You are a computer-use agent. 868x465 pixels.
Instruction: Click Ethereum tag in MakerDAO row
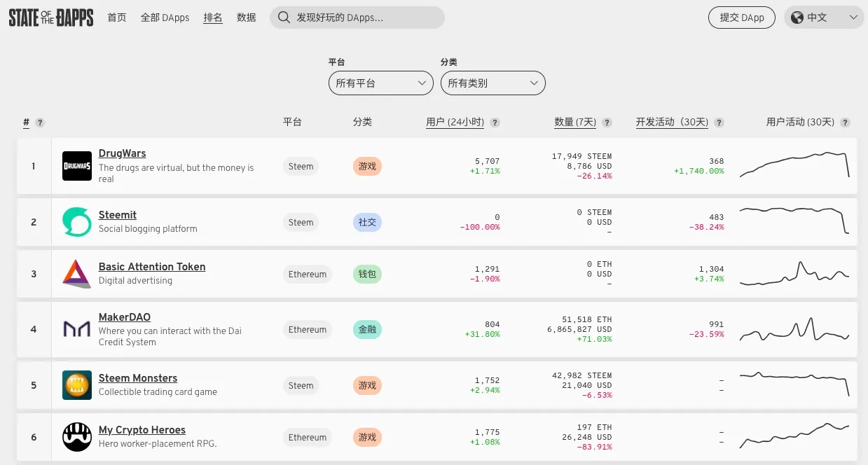[308, 330]
